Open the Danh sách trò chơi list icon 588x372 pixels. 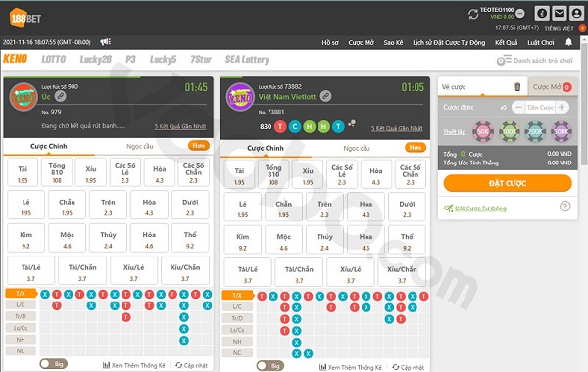(504, 60)
